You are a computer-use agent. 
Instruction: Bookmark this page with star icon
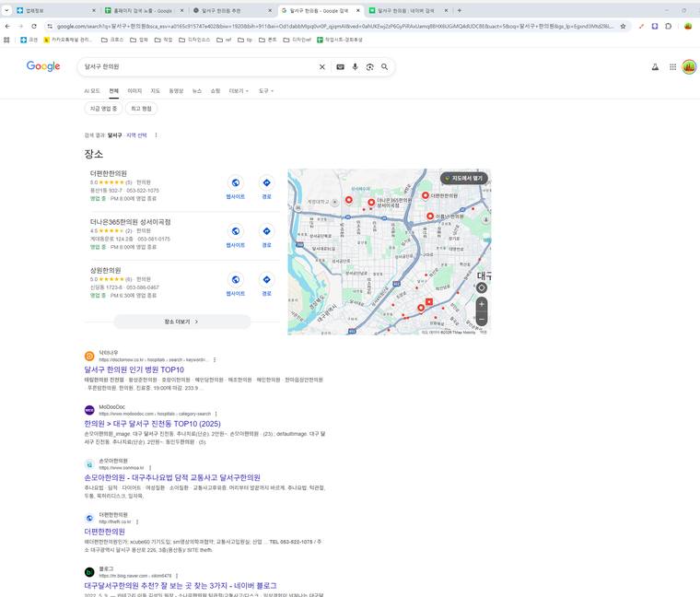point(623,27)
